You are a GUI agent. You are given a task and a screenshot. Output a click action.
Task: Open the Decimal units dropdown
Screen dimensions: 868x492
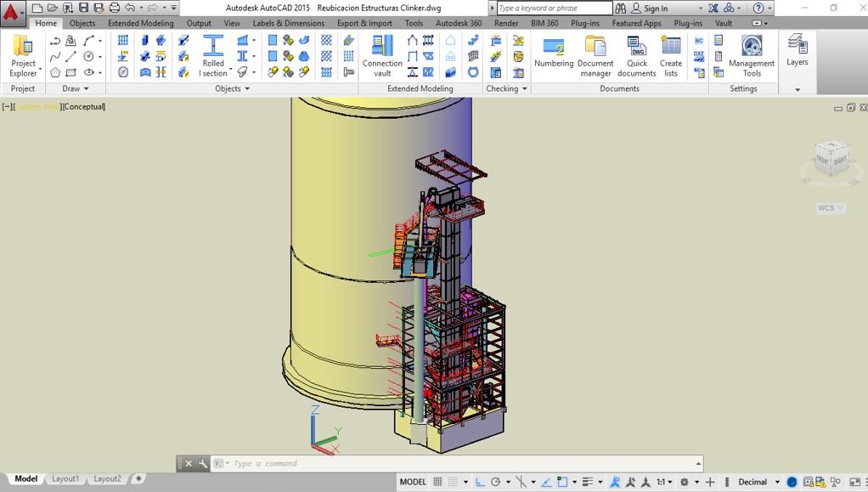(758, 482)
